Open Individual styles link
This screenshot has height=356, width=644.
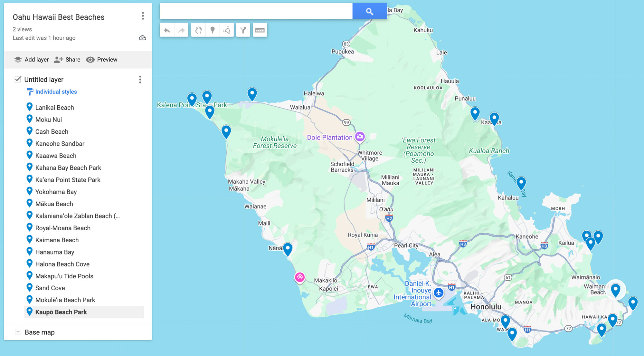point(56,92)
